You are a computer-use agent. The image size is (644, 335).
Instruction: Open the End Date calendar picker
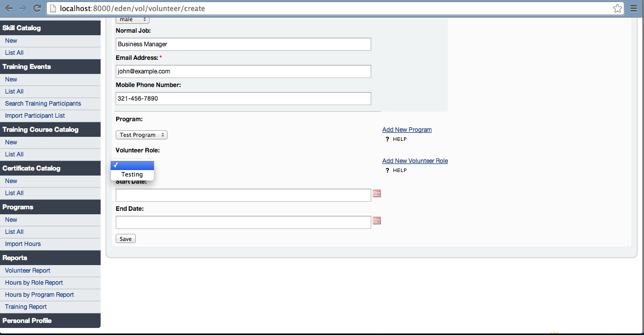[x=377, y=221]
